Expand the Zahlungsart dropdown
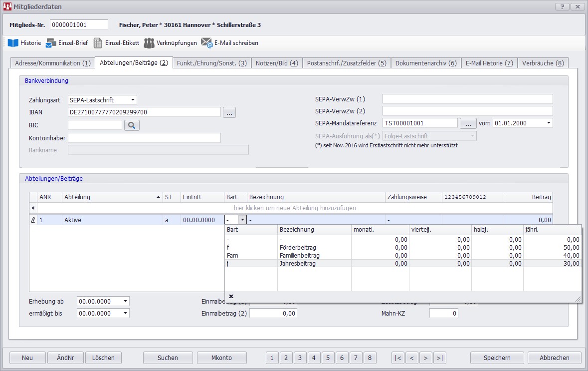 [132, 100]
